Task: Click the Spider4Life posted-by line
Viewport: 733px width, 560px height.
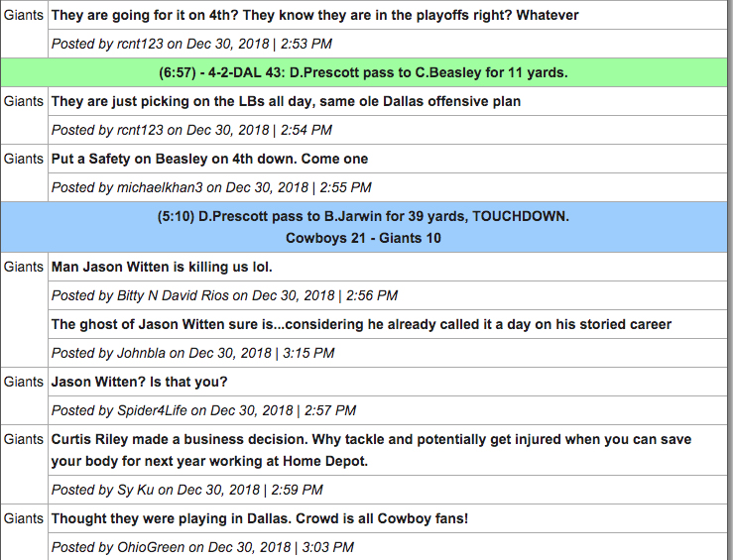Action: pos(203,410)
